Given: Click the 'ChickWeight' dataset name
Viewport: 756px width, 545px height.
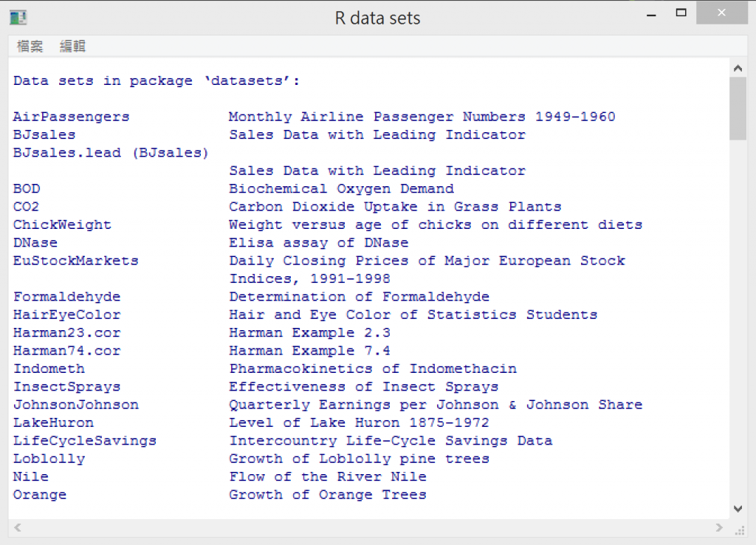Looking at the screenshot, I should (x=62, y=224).
